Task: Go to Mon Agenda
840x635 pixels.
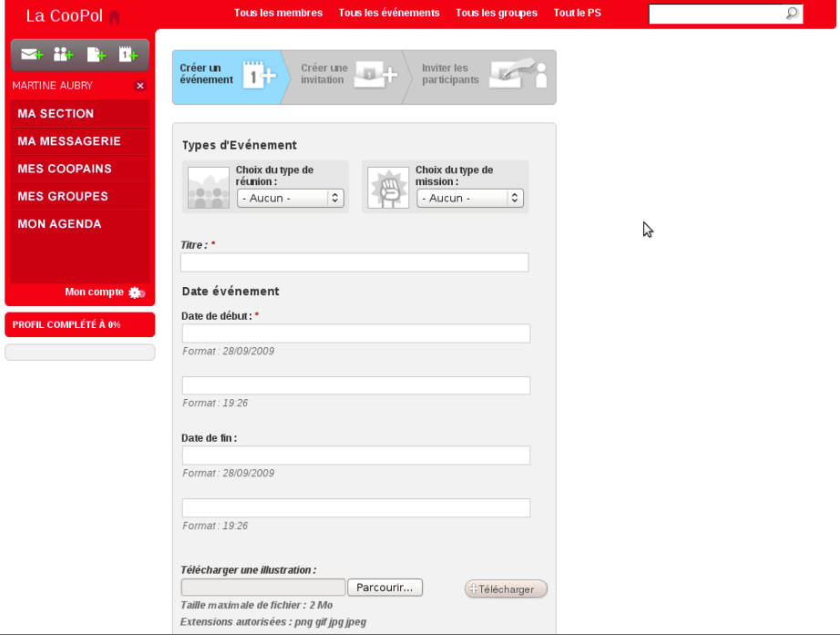Action: [x=80, y=224]
